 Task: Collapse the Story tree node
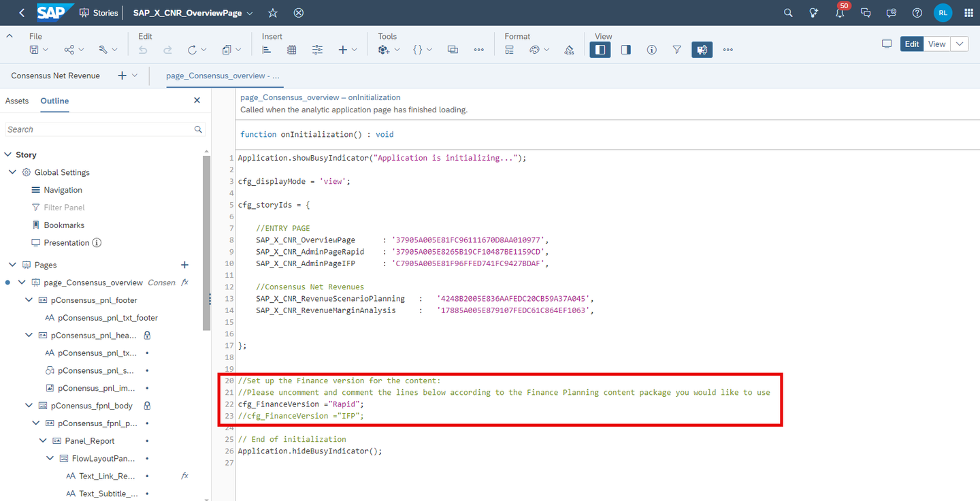point(9,155)
